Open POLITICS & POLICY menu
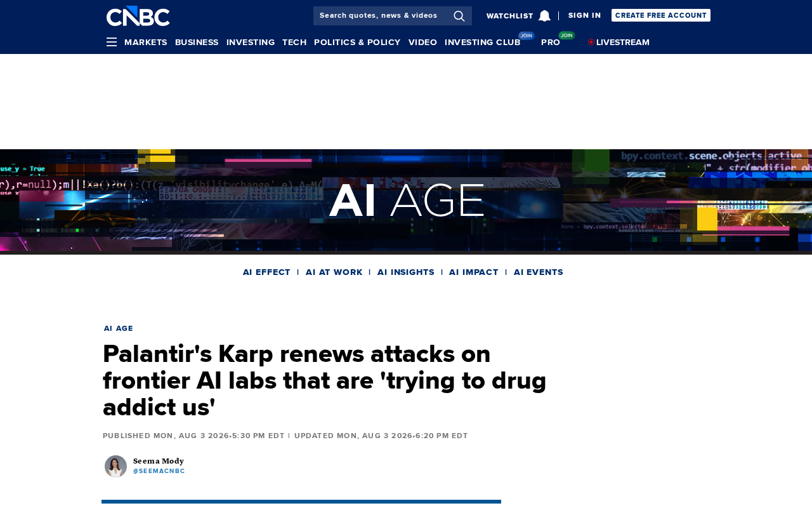 pyautogui.click(x=357, y=42)
